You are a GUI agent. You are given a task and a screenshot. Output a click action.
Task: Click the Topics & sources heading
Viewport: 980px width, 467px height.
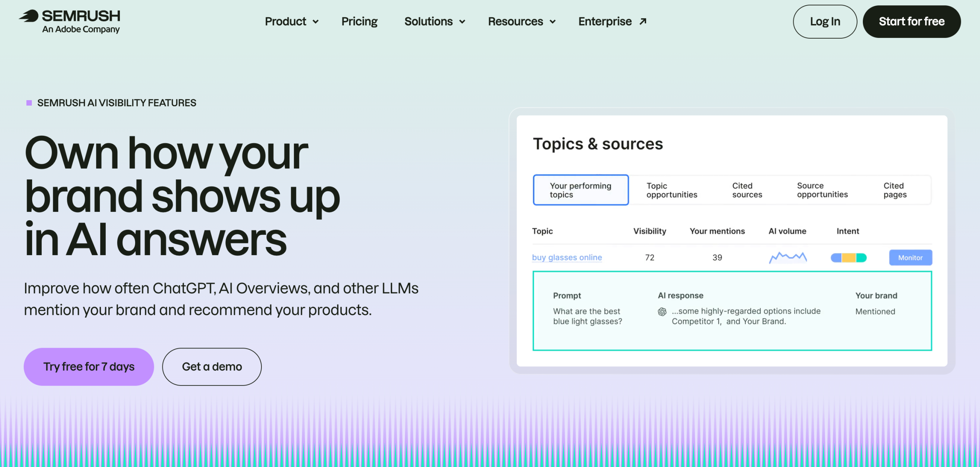598,144
